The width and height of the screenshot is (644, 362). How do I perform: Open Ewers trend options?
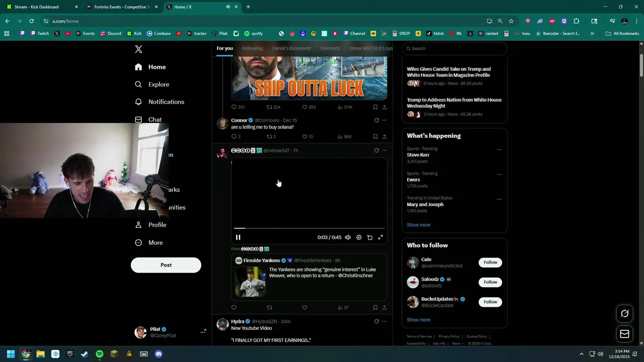click(499, 174)
